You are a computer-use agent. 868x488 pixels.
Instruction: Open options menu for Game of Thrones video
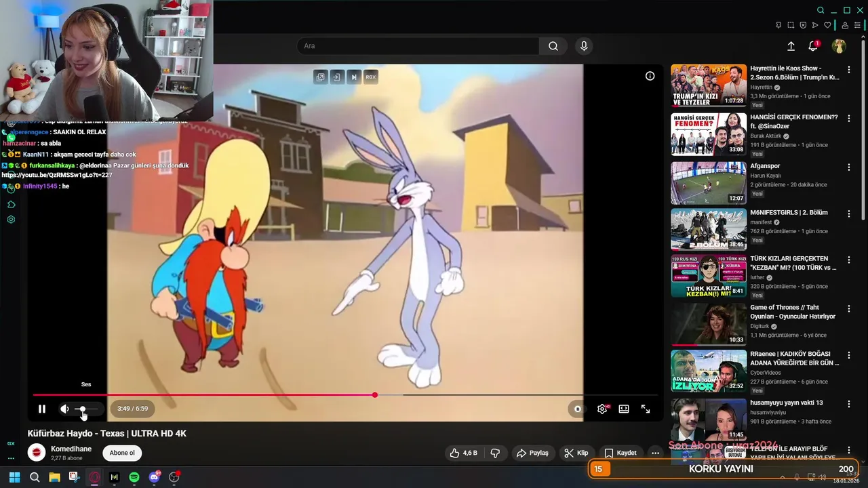tap(849, 309)
